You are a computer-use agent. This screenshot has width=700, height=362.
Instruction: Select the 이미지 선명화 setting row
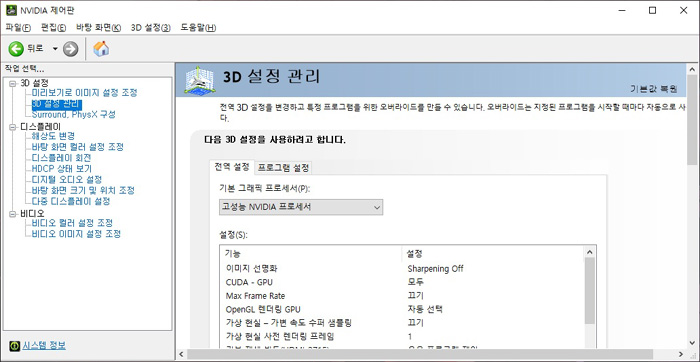pyautogui.click(x=402, y=269)
